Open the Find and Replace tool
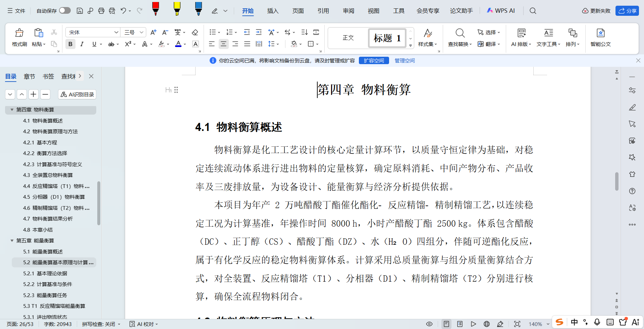Screen dimensions: 644x329 point(460,37)
